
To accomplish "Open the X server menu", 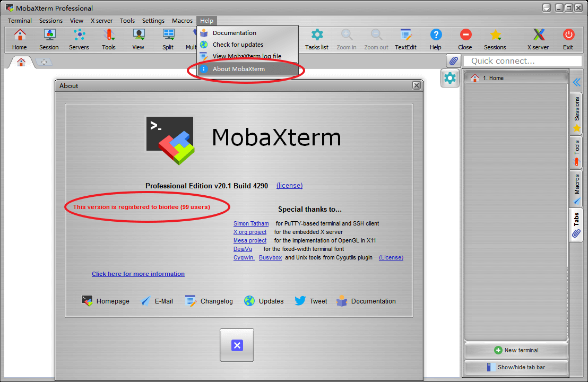I will click(101, 21).
